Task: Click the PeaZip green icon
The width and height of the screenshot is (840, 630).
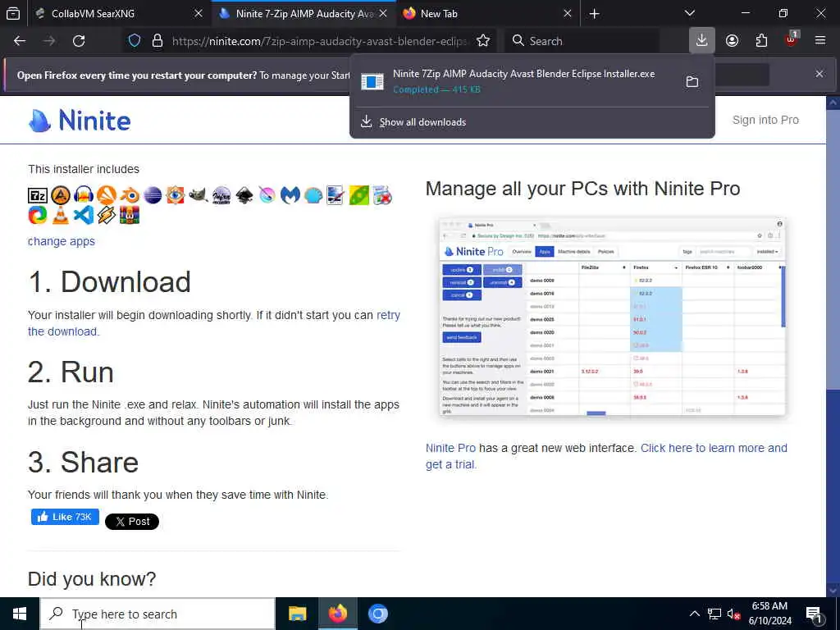Action: point(359,195)
